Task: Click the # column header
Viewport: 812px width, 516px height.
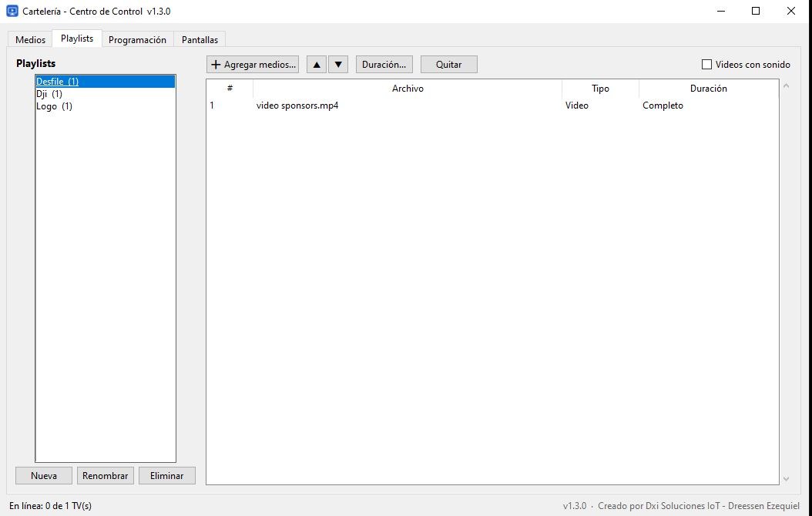Action: 230,89
